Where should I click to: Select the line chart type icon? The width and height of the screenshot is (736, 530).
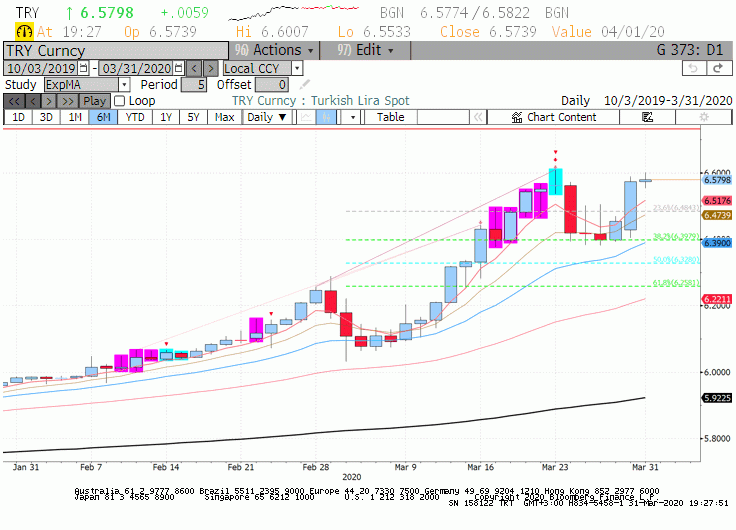click(306, 117)
